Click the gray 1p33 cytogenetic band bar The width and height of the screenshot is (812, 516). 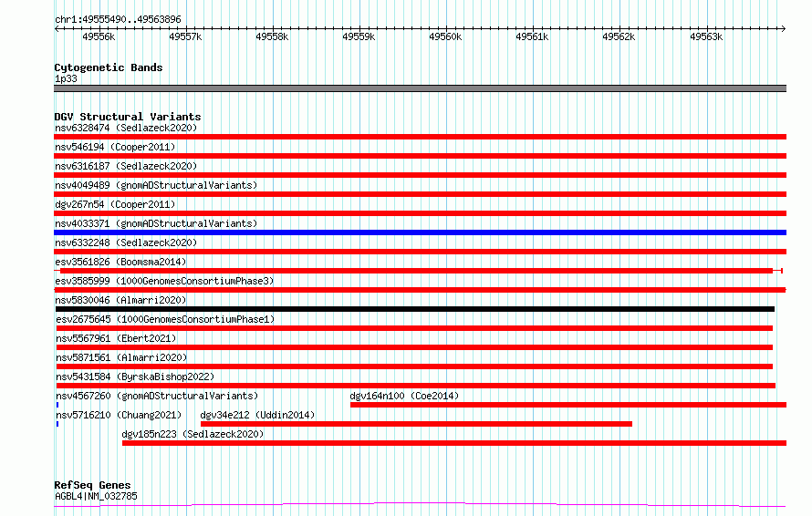[420, 88]
